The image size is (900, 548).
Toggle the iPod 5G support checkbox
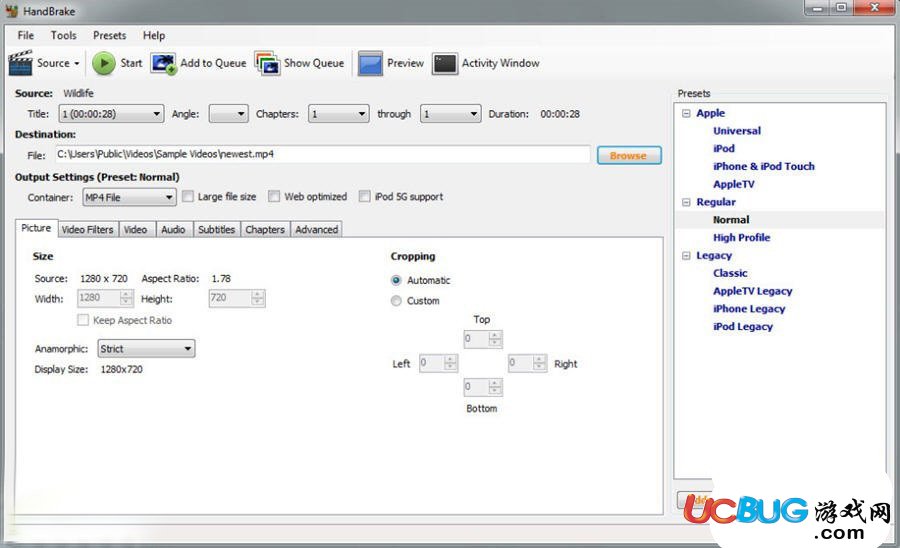364,197
